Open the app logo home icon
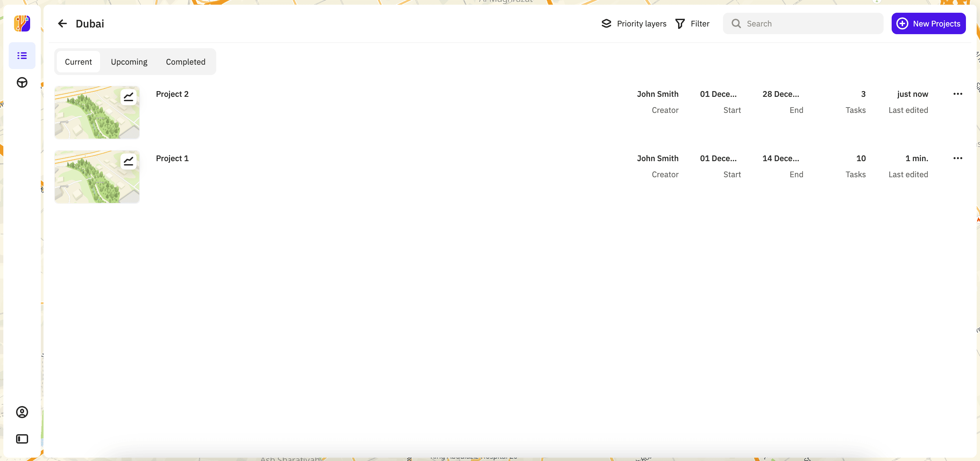Screen dimensions: 980x461 [x=22, y=23]
